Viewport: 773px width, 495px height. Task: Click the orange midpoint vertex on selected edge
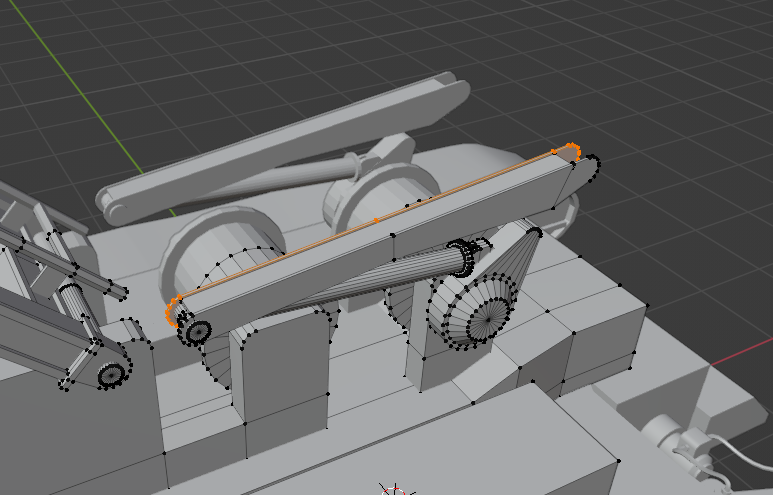pyautogui.click(x=376, y=220)
